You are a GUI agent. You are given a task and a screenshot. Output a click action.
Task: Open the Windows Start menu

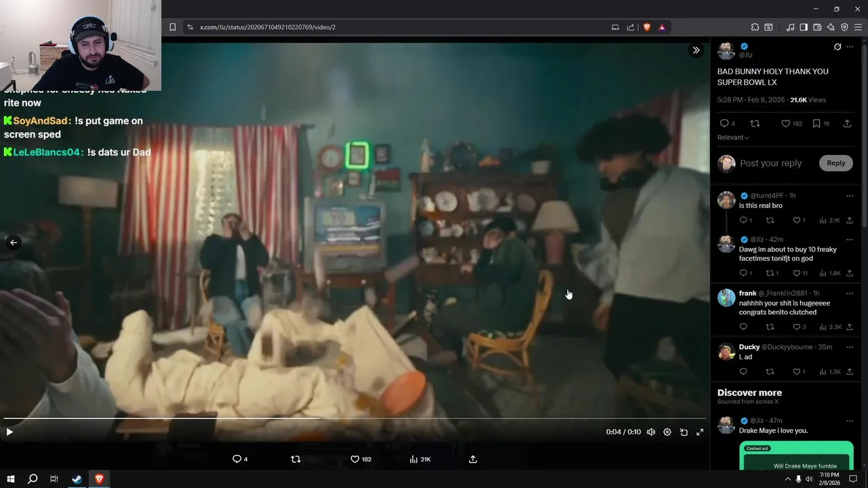pos(11,479)
